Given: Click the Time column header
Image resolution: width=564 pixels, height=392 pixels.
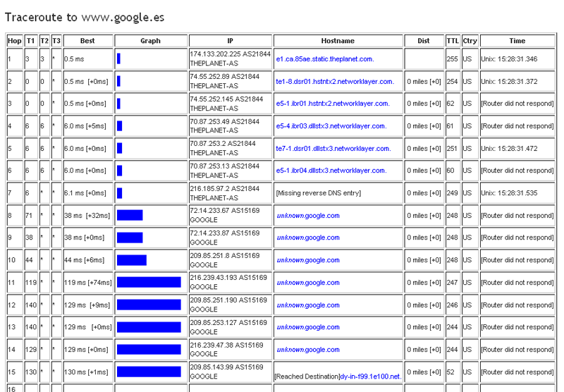Looking at the screenshot, I should [517, 41].
